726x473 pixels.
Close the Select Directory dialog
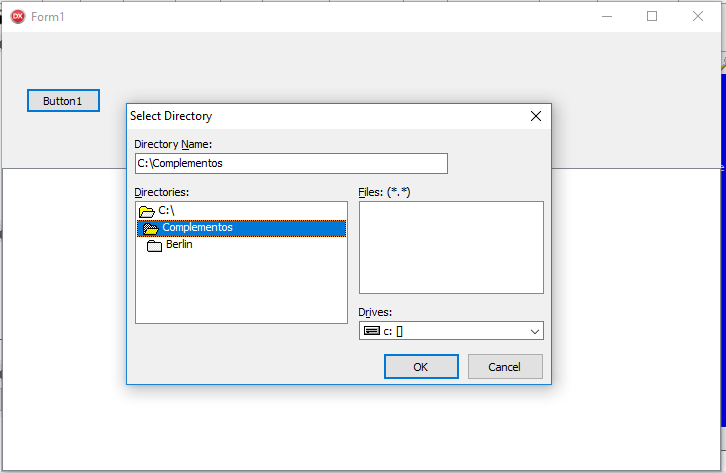pyautogui.click(x=536, y=116)
